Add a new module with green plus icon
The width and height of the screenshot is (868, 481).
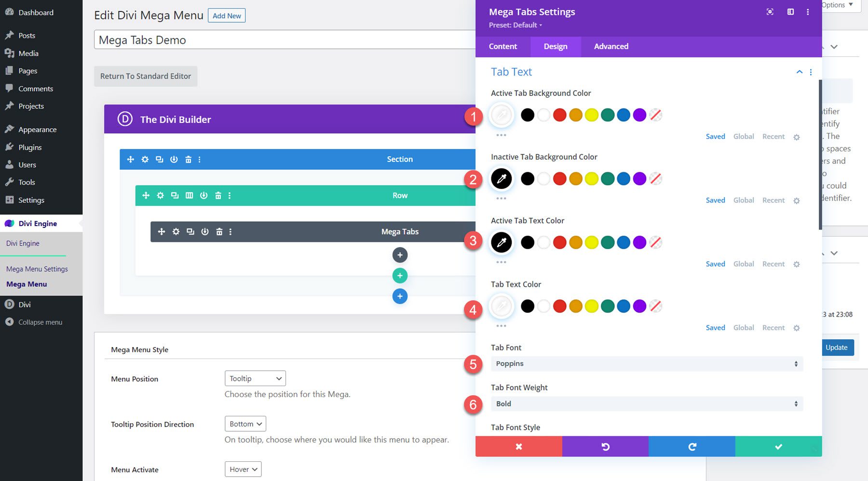coord(400,275)
